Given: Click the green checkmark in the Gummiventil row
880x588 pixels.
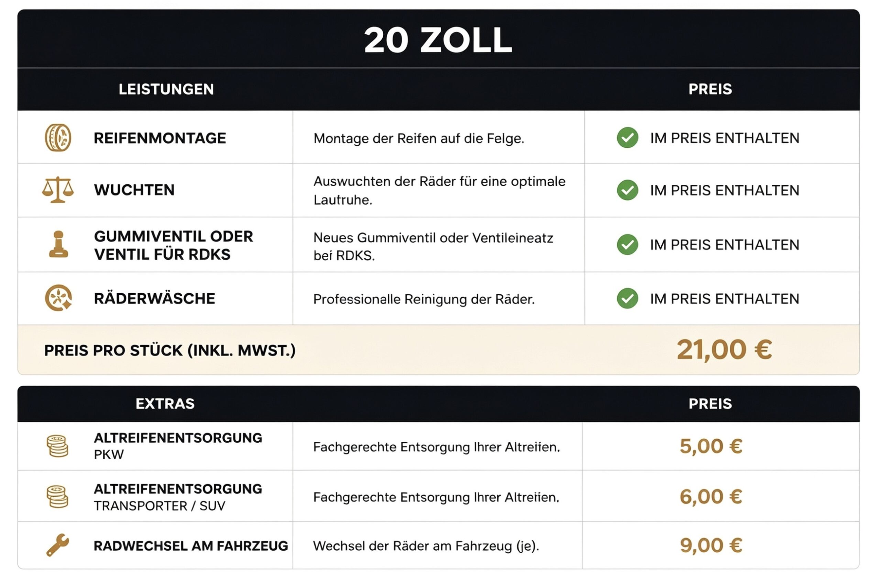Looking at the screenshot, I should pos(627,245).
